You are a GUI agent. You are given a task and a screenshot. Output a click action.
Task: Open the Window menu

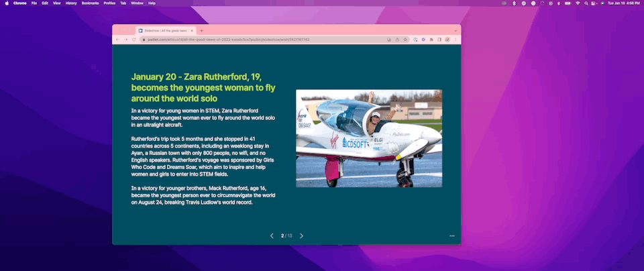(x=137, y=3)
